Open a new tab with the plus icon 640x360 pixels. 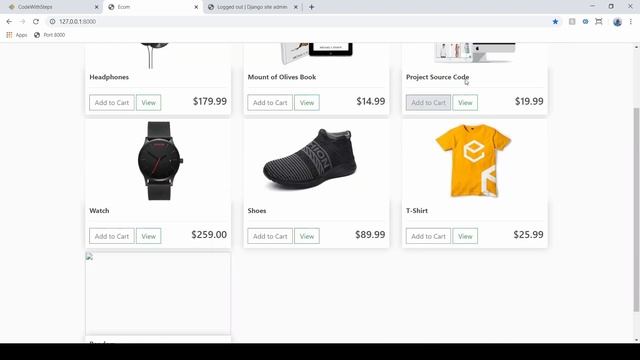pos(311,7)
